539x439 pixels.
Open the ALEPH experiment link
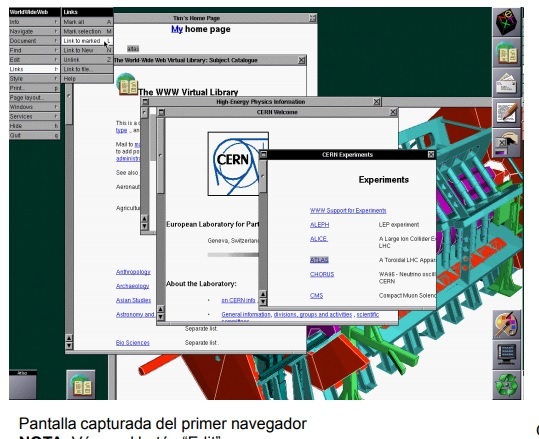tap(319, 224)
